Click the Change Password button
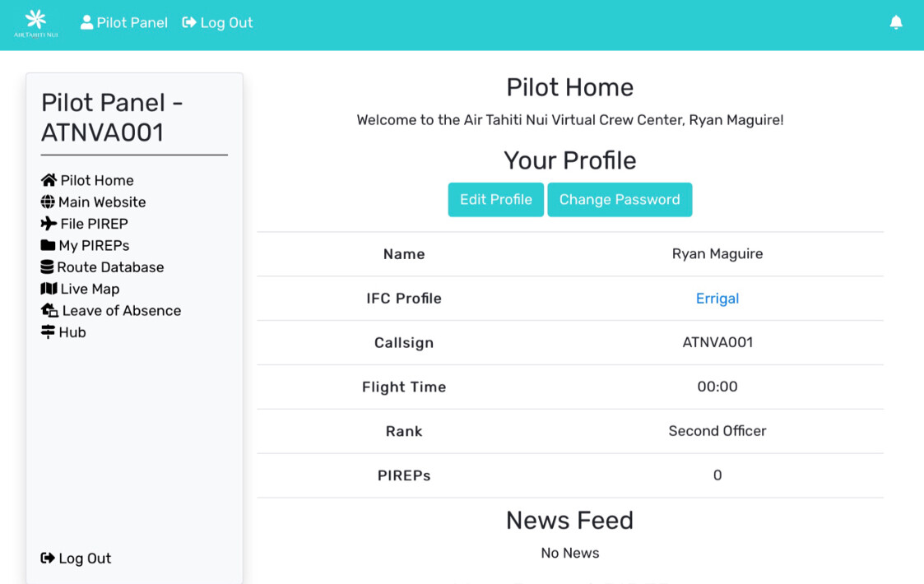924x584 pixels. coord(620,200)
